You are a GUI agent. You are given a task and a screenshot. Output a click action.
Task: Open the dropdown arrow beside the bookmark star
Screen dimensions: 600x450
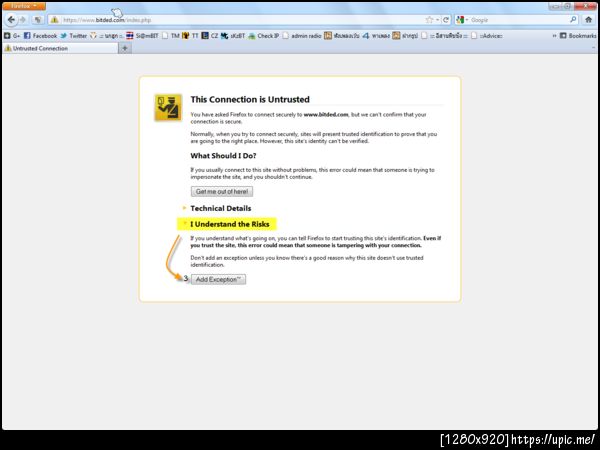437,20
